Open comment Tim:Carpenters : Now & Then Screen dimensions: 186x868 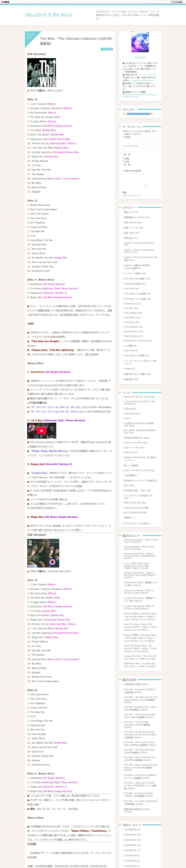tap(139, 548)
